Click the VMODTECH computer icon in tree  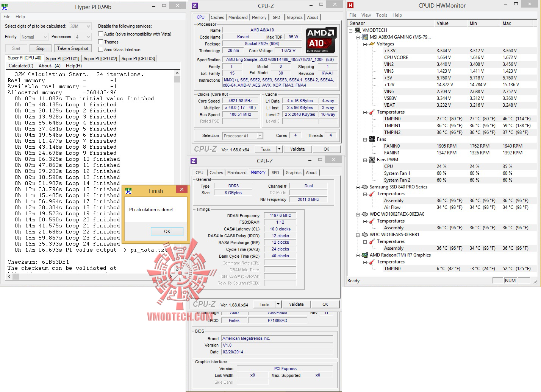click(358, 30)
